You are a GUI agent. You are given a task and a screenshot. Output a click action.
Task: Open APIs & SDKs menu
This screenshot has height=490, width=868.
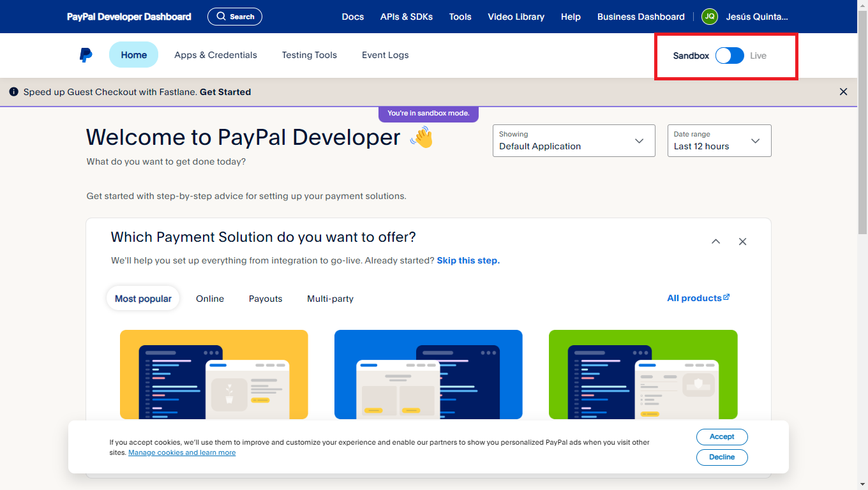click(407, 17)
